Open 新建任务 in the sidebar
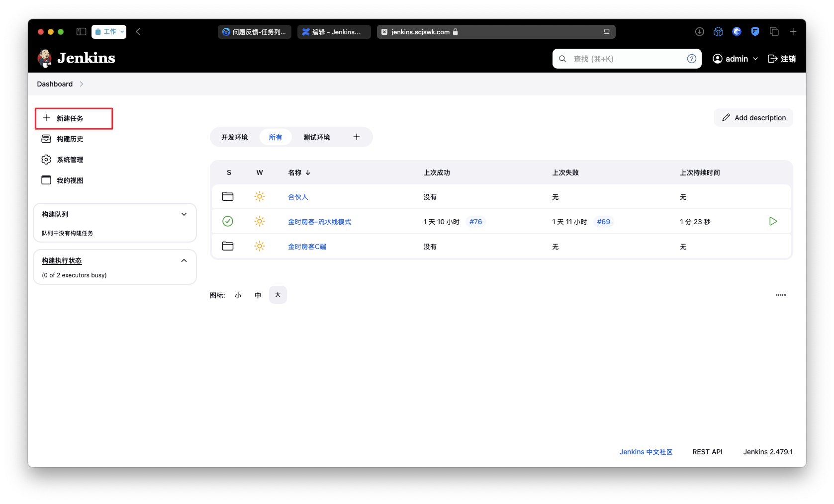 point(74,118)
